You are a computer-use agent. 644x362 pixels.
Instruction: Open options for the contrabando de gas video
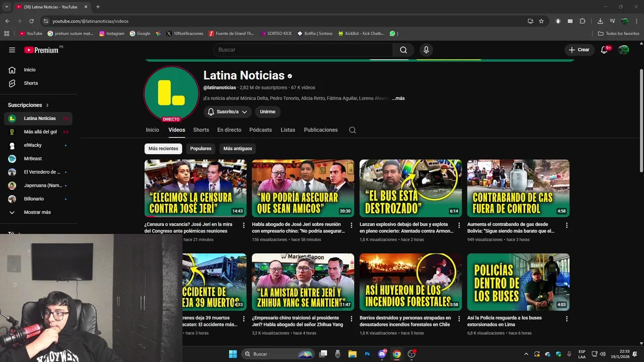coord(567,225)
